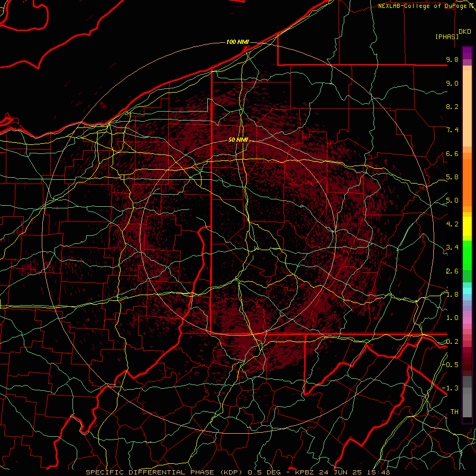Click the 5.8 value on the color scale

click(452, 177)
